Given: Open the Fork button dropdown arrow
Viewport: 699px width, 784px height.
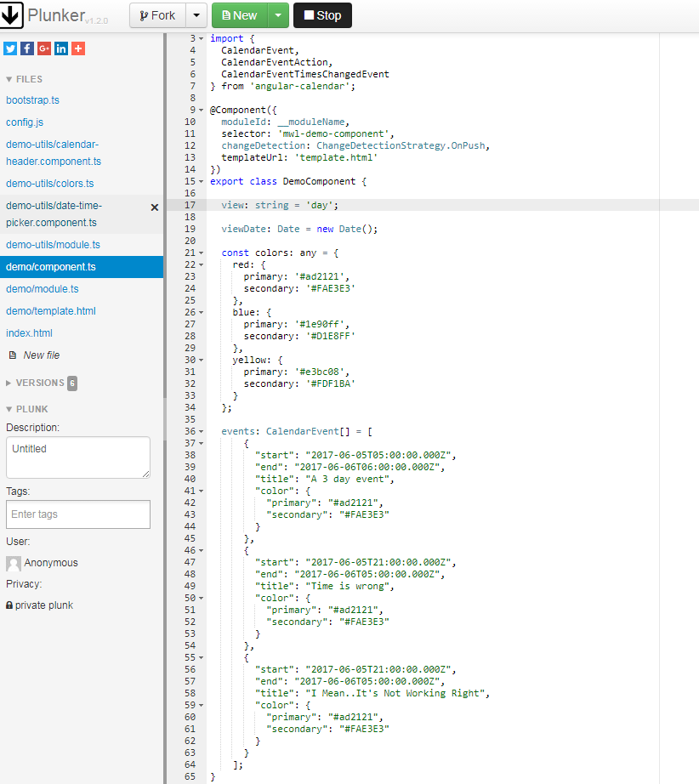Looking at the screenshot, I should coord(195,14).
